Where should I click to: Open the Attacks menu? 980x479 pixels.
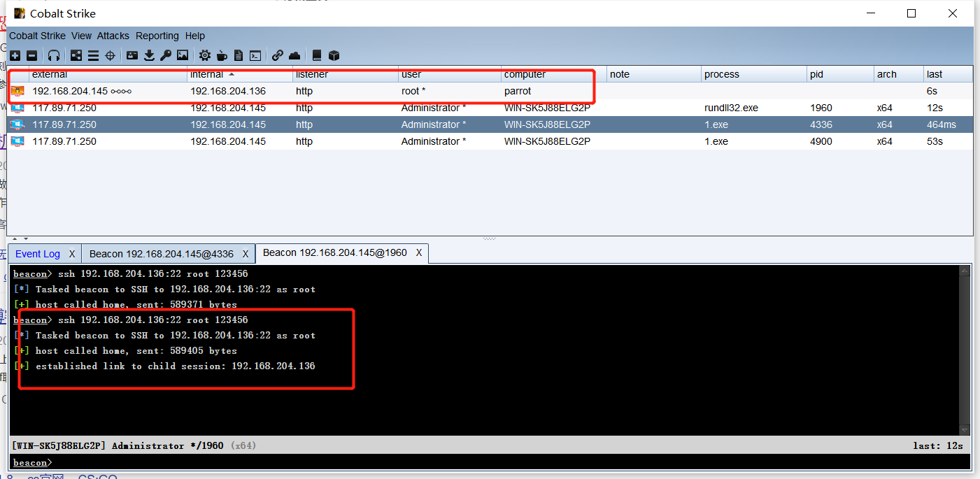click(x=113, y=36)
